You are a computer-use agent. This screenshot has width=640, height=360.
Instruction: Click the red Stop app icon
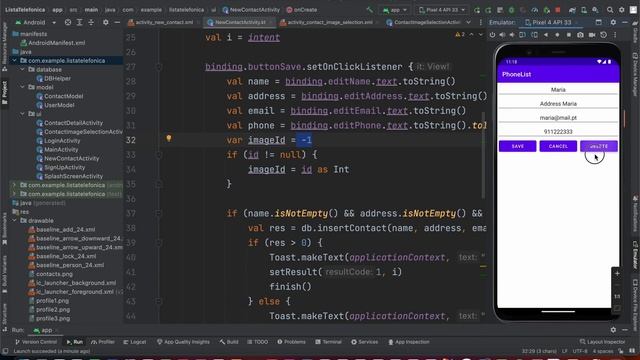[558, 10]
